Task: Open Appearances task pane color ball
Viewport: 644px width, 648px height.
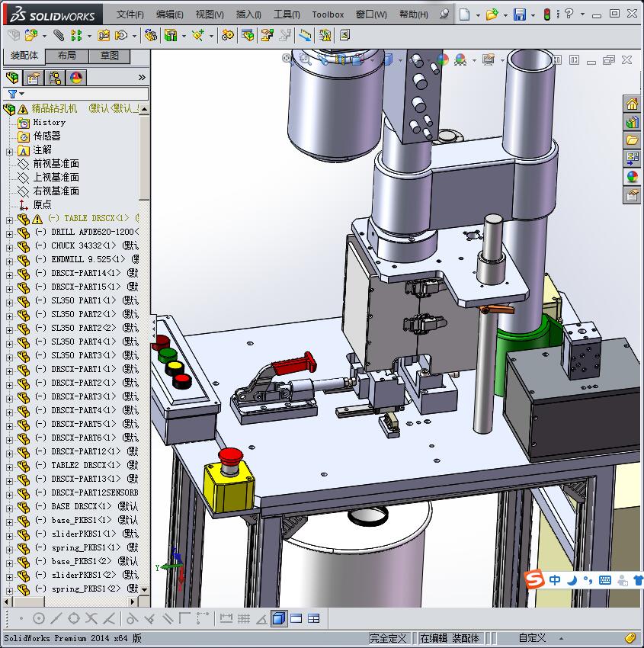Action: tap(632, 176)
